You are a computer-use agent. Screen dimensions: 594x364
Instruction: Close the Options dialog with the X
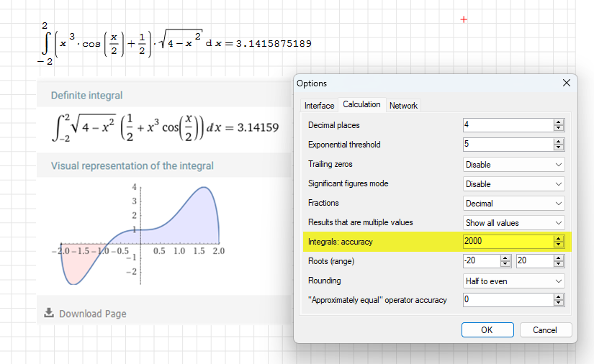tap(566, 83)
